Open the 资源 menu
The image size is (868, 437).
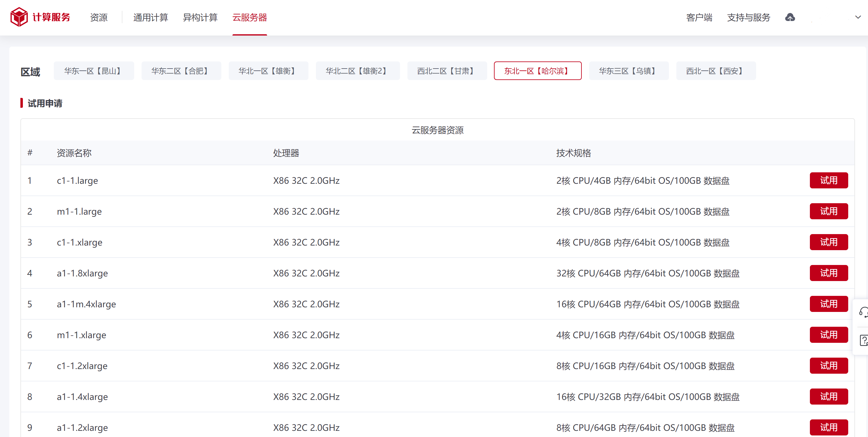coord(99,17)
